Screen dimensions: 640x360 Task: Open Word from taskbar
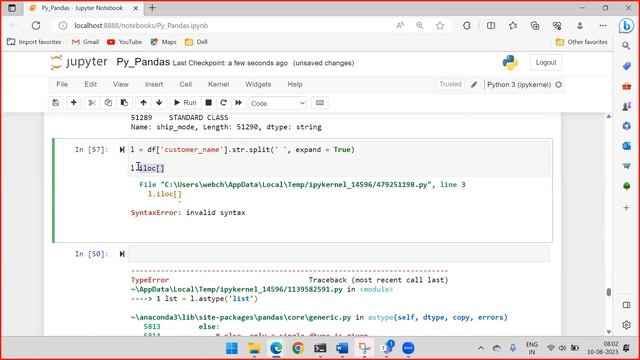click(x=342, y=348)
